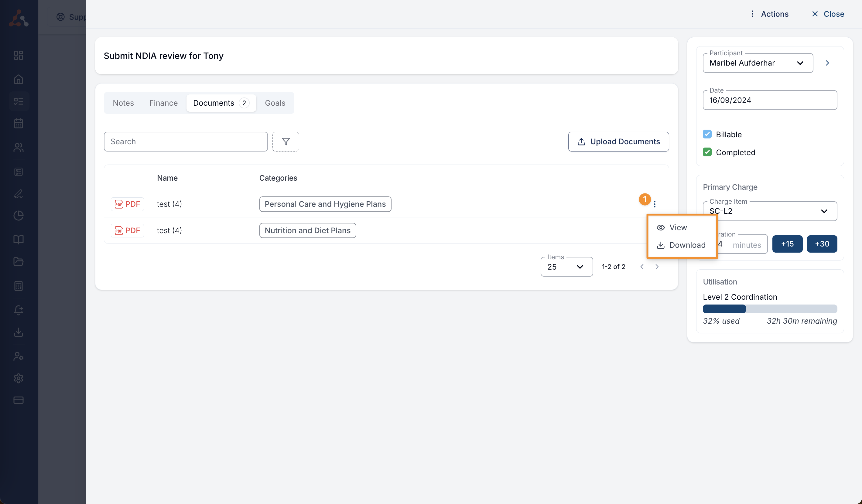Select the Documents tab
The height and width of the screenshot is (504, 862).
coord(221,103)
